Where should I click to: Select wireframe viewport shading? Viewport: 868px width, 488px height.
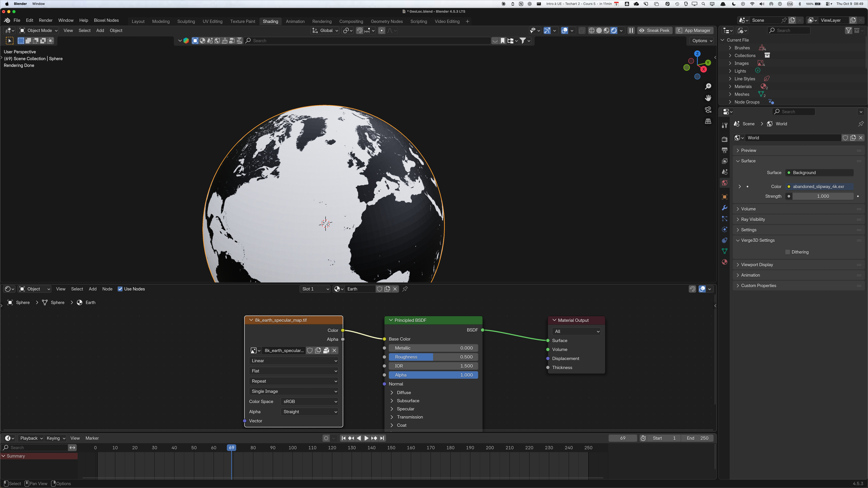pyautogui.click(x=591, y=31)
